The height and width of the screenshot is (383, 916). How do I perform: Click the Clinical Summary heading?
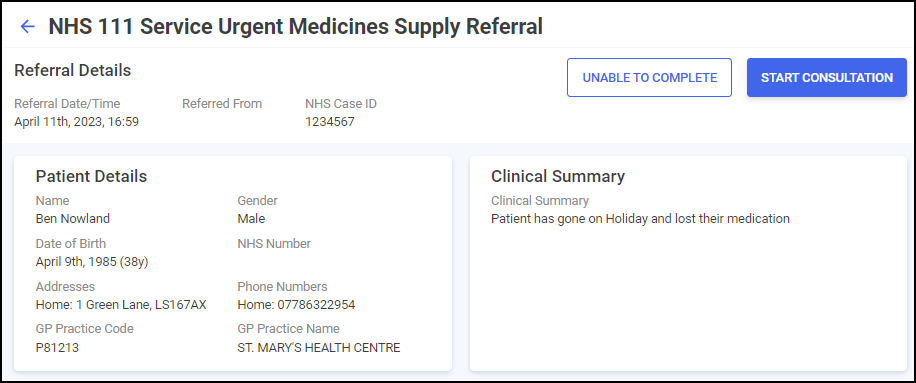click(558, 176)
